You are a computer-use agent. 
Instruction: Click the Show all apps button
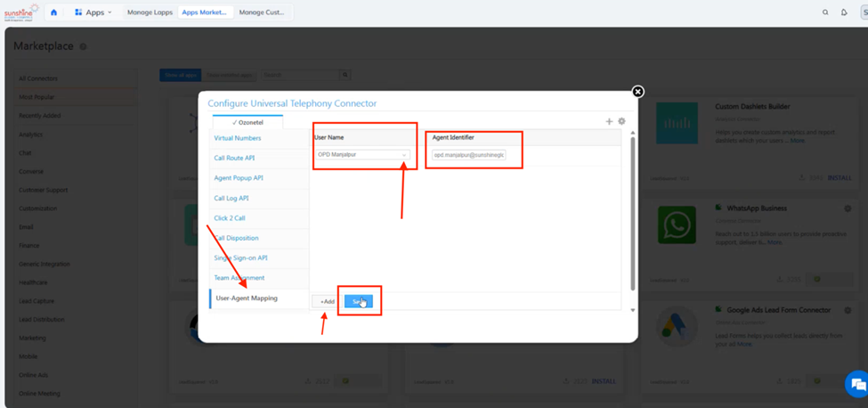pyautogui.click(x=181, y=75)
